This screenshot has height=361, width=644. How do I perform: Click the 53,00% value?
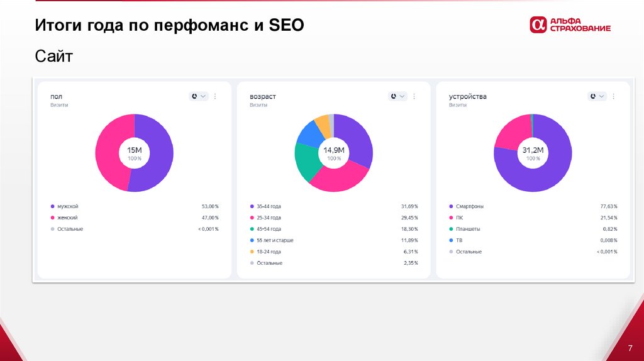coord(210,206)
